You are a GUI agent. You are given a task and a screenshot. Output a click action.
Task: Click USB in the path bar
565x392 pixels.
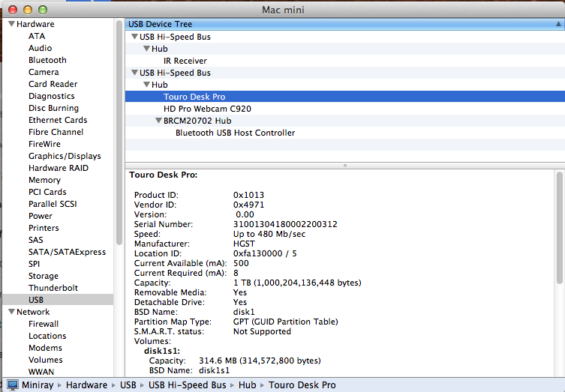pos(128,385)
